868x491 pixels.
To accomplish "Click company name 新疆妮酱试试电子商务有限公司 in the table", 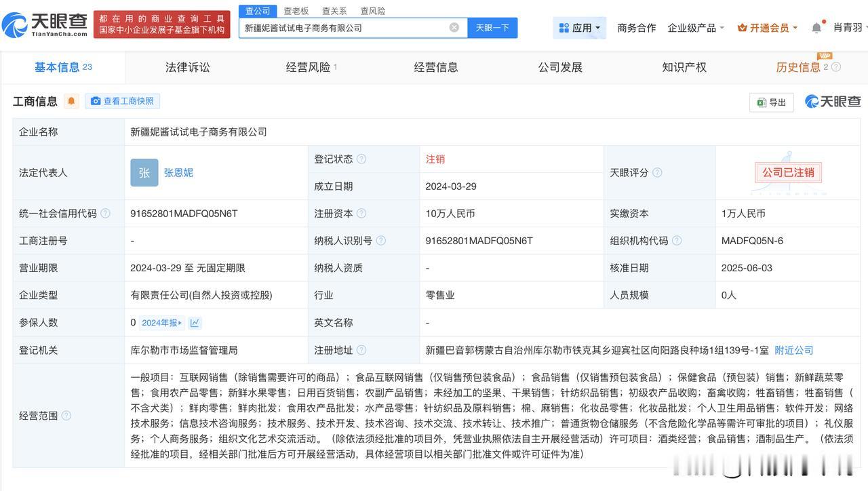I will coord(199,132).
